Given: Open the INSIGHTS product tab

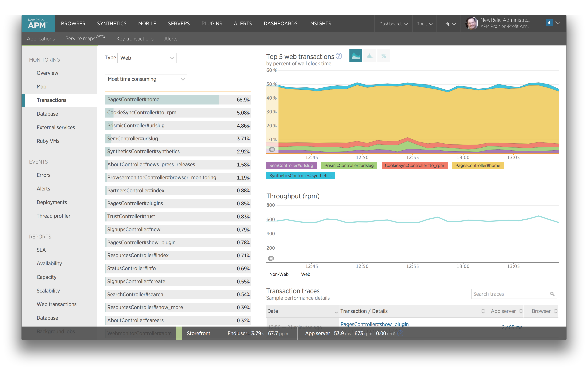Looking at the screenshot, I should point(320,24).
